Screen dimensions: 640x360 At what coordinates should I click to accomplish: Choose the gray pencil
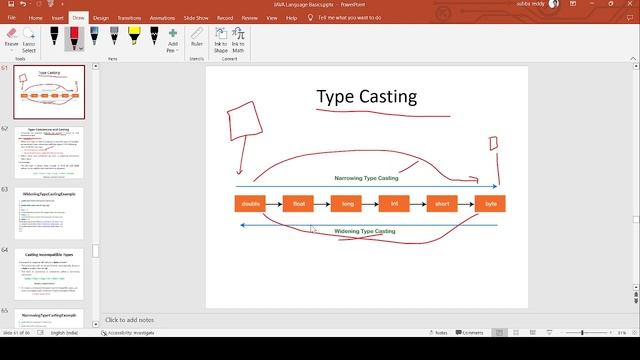pos(114,36)
